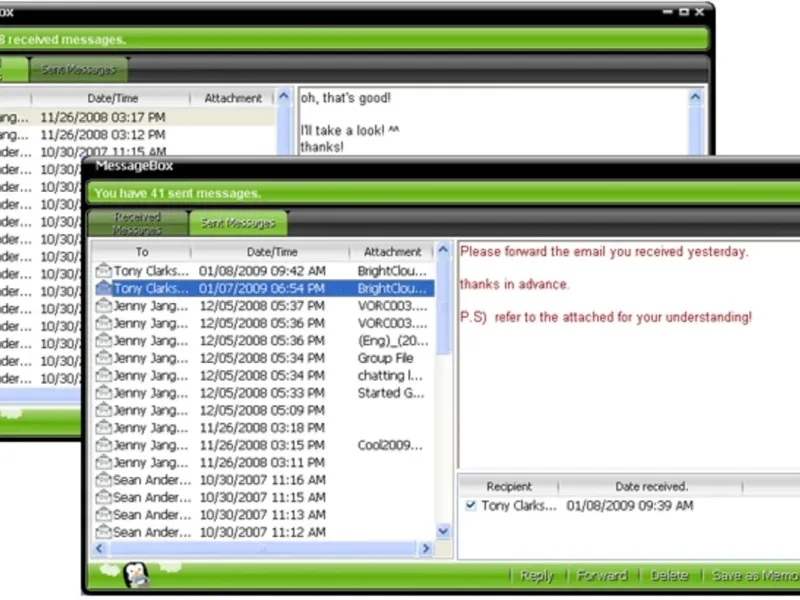The image size is (800, 600).
Task: Click recipient date 01/08/2009 09:39 AM
Action: click(x=630, y=505)
